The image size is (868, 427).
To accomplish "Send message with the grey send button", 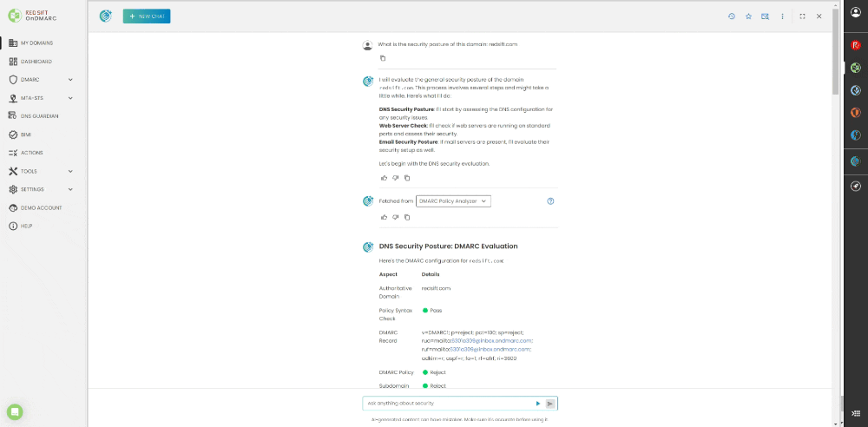I will 550,404.
